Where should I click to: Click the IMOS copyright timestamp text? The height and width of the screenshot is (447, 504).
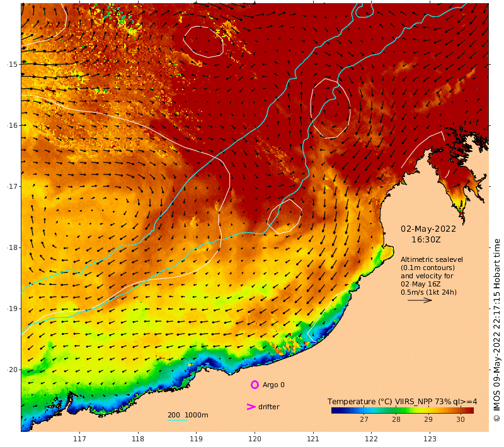pos(496,330)
